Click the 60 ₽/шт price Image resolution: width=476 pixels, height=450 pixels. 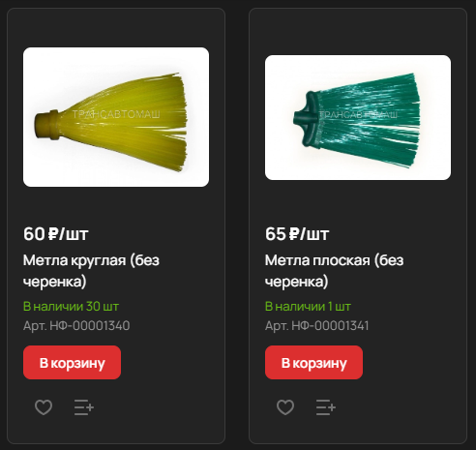click(x=56, y=234)
